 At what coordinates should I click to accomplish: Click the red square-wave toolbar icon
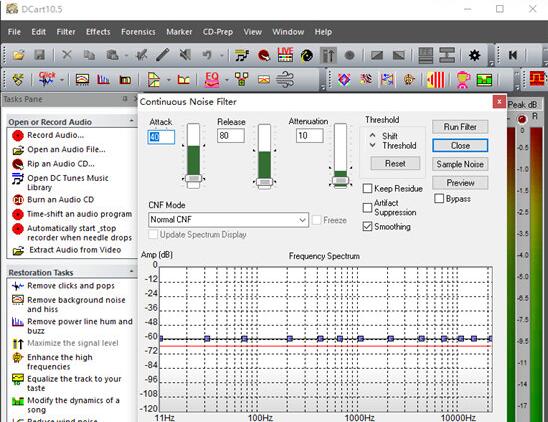537,79
